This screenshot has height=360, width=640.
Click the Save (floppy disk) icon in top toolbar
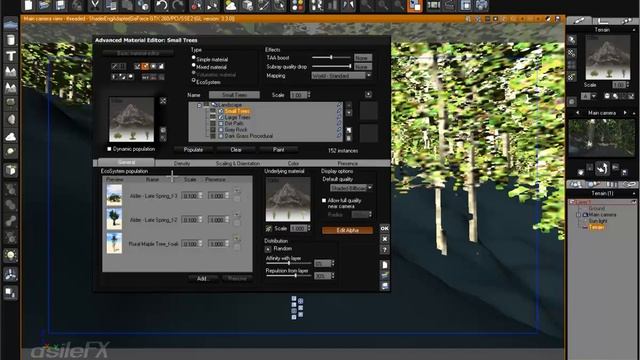click(60, 5)
